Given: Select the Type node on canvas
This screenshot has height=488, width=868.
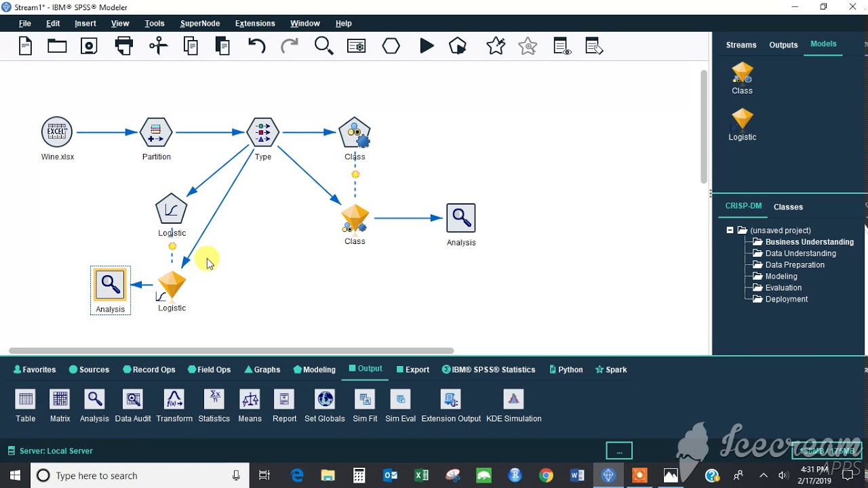Looking at the screenshot, I should [x=263, y=132].
